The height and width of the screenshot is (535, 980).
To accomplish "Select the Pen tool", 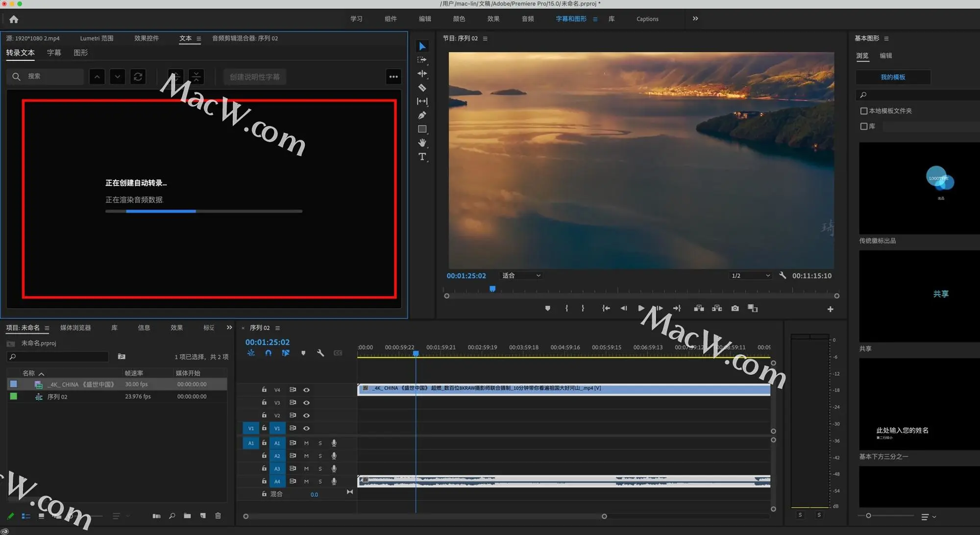I will point(422,115).
